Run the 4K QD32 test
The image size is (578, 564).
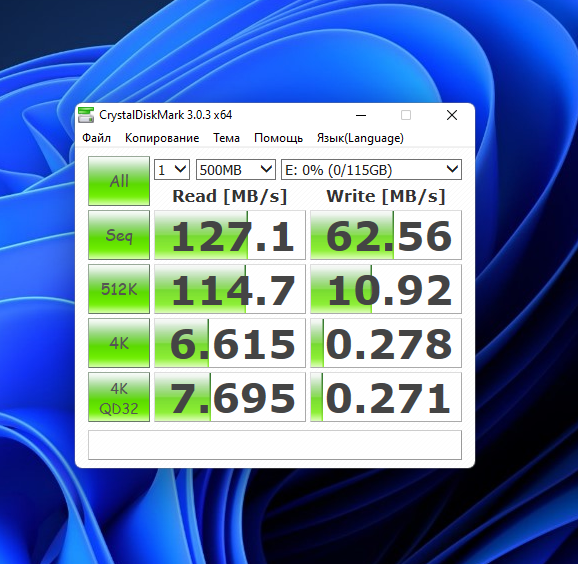tap(119, 397)
